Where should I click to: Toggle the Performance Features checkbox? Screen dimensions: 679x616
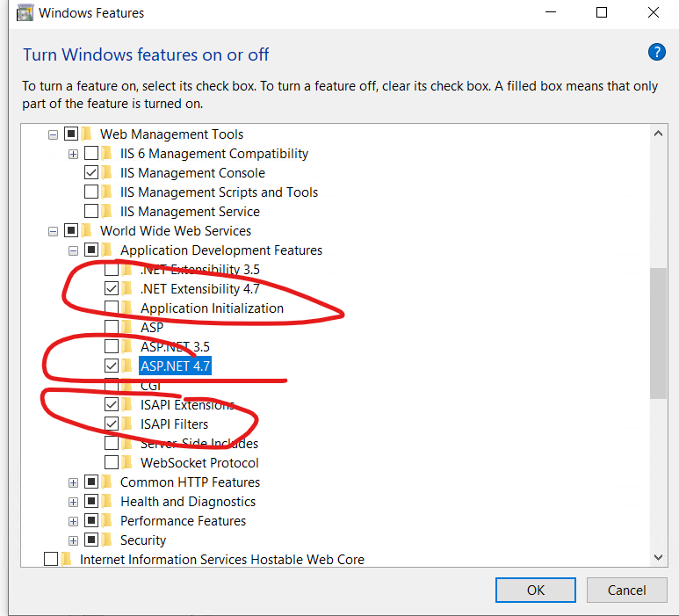coord(91,520)
